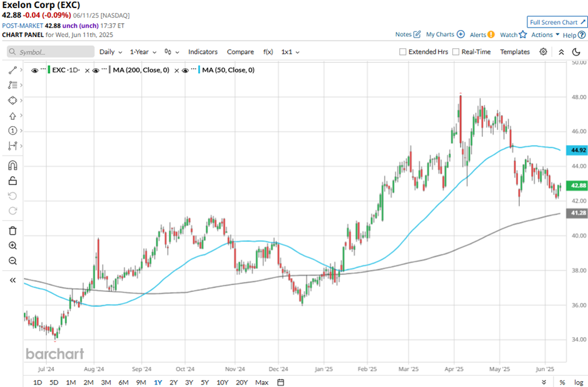The height and width of the screenshot is (387, 588).
Task: Open the Indicators menu
Action: coord(203,52)
